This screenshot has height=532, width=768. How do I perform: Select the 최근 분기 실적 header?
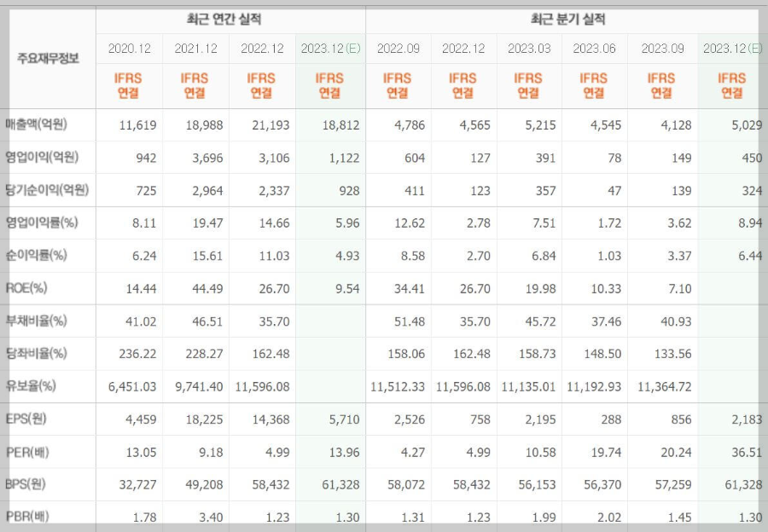[568, 20]
